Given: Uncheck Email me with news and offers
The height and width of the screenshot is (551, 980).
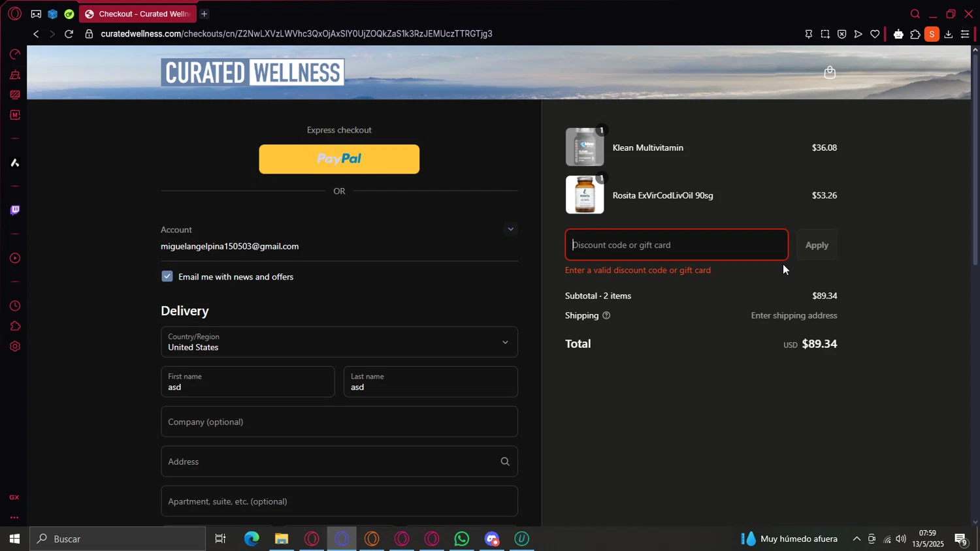Looking at the screenshot, I should (x=167, y=276).
